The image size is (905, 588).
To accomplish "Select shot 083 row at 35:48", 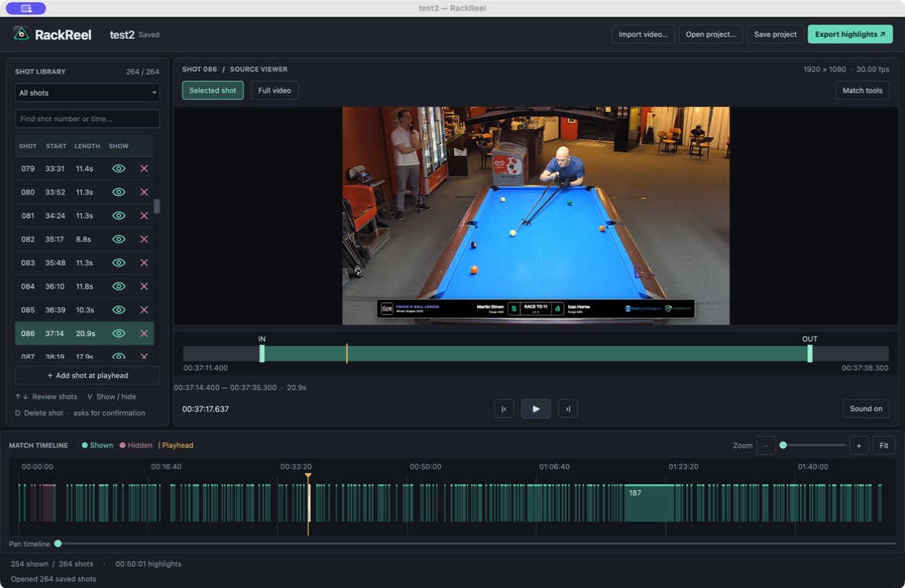I will pos(84,263).
